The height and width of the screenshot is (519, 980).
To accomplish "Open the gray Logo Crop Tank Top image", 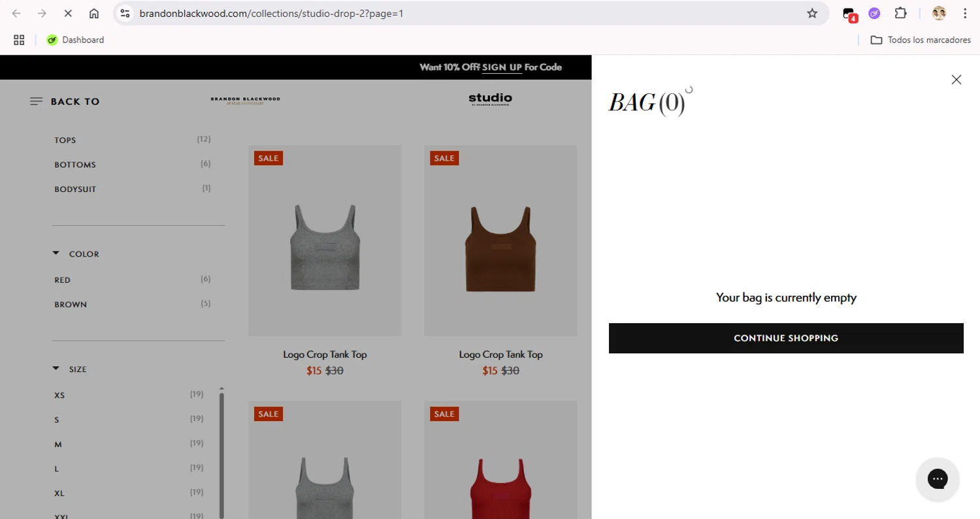I will [x=325, y=240].
